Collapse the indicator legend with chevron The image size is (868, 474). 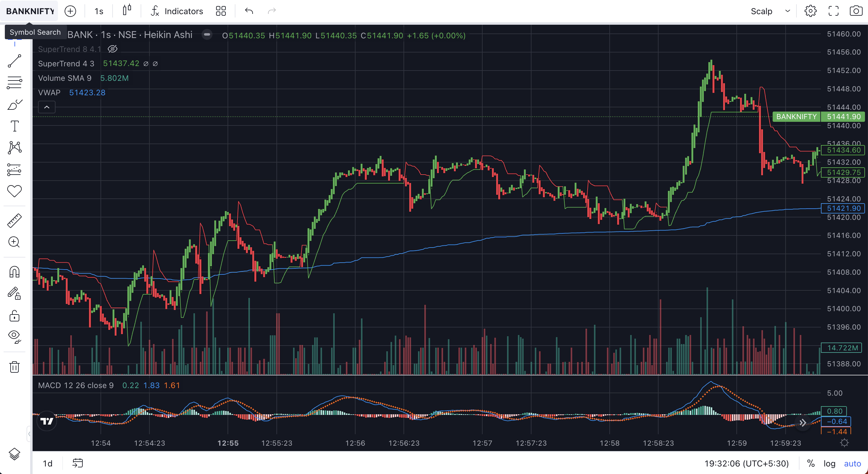coord(47,107)
